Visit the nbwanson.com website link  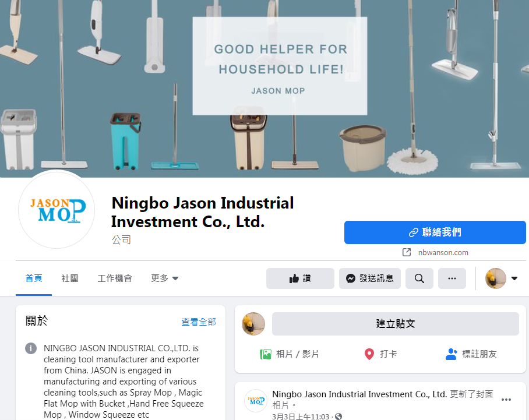[443, 252]
